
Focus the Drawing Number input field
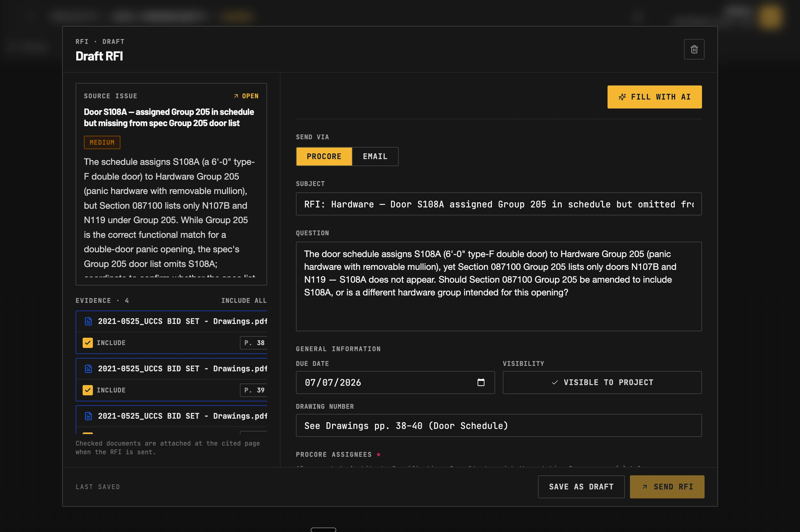(x=499, y=425)
